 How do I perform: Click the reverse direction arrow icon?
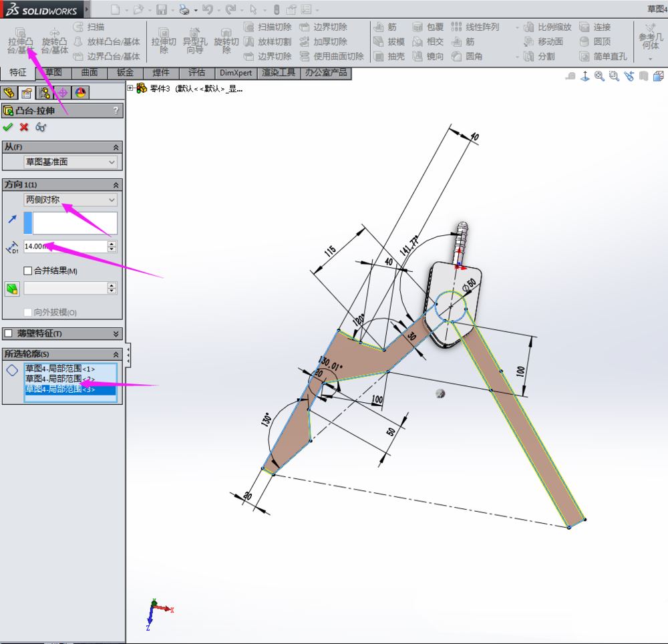click(x=11, y=220)
